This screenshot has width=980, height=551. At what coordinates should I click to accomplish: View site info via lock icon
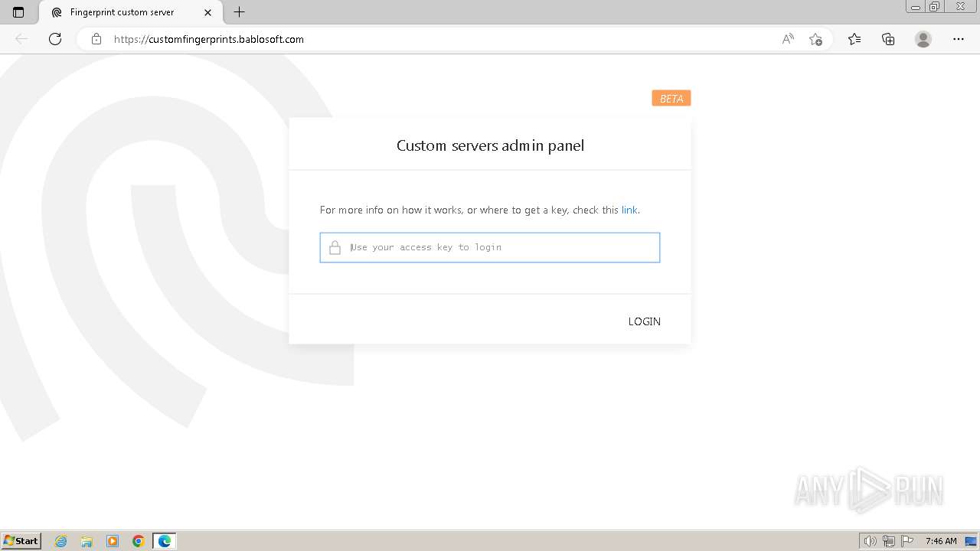96,39
